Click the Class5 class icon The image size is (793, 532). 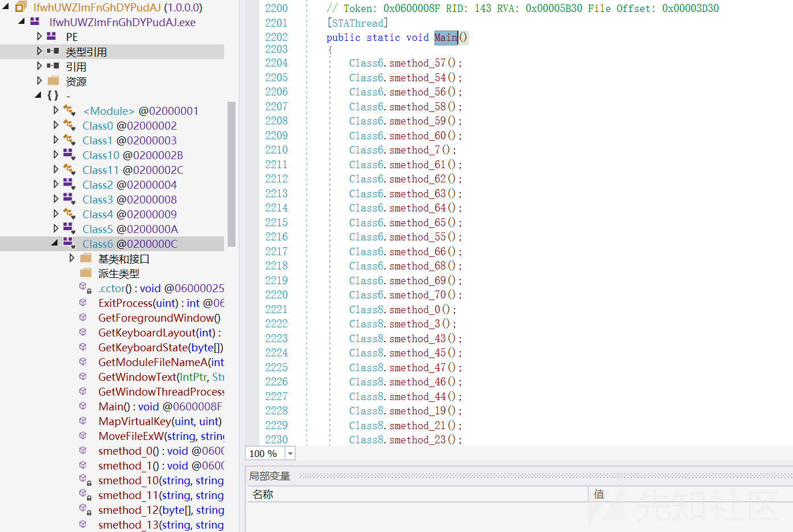[69, 228]
